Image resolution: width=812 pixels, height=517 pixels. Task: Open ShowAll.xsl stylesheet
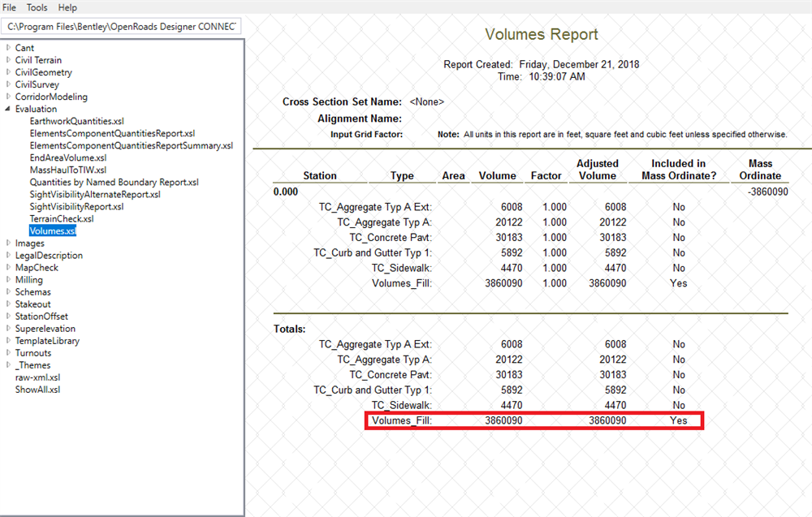(37, 390)
